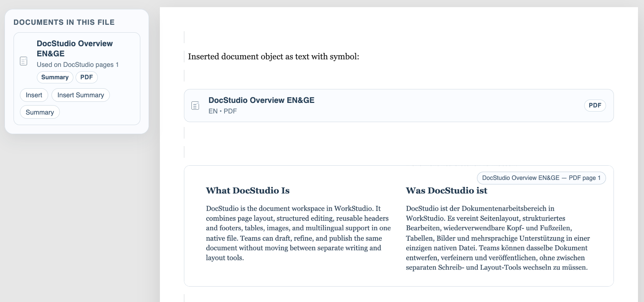The image size is (644, 302).
Task: Click the Insert Summary button
Action: pos(80,95)
